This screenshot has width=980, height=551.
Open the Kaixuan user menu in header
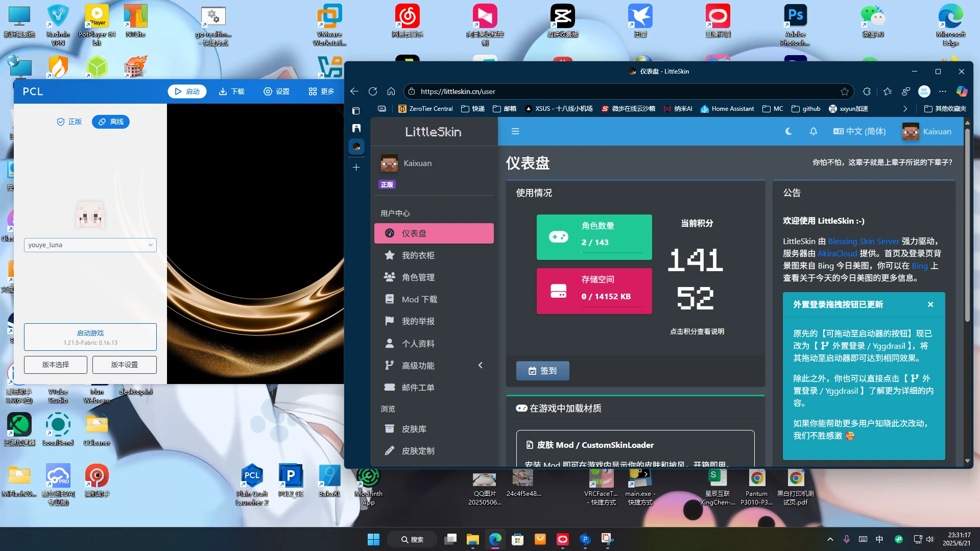point(927,131)
